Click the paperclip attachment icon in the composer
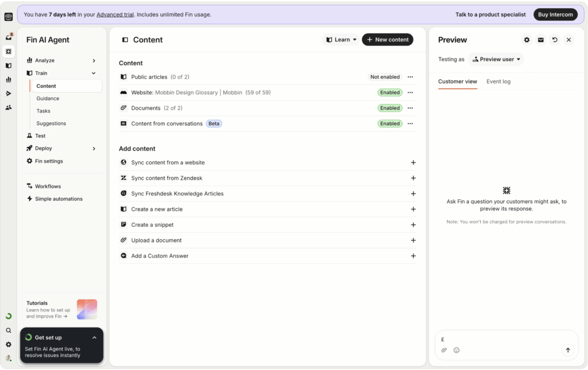The height and width of the screenshot is (370, 588). point(443,350)
